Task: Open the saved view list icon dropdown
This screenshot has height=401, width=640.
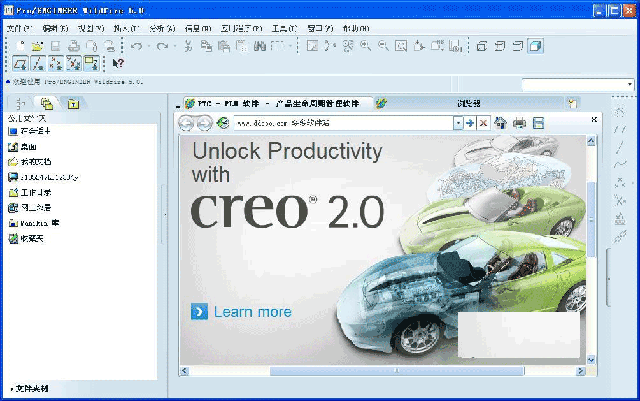Action: point(437,46)
